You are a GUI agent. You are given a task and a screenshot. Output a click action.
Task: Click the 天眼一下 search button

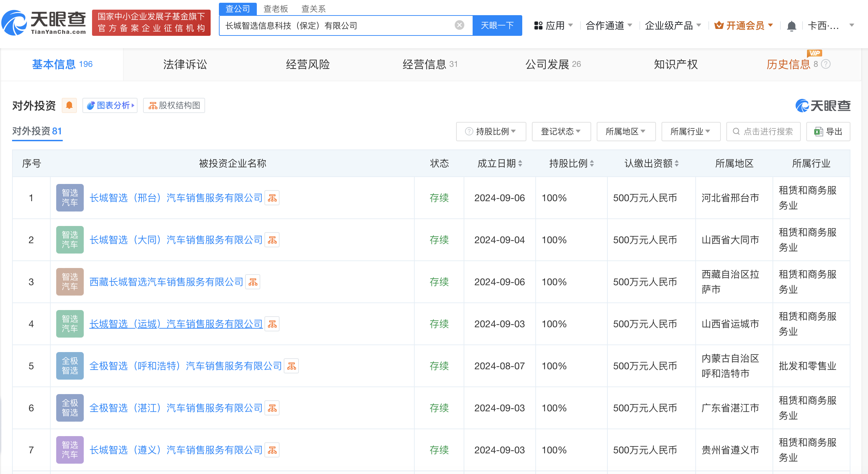[x=497, y=25]
